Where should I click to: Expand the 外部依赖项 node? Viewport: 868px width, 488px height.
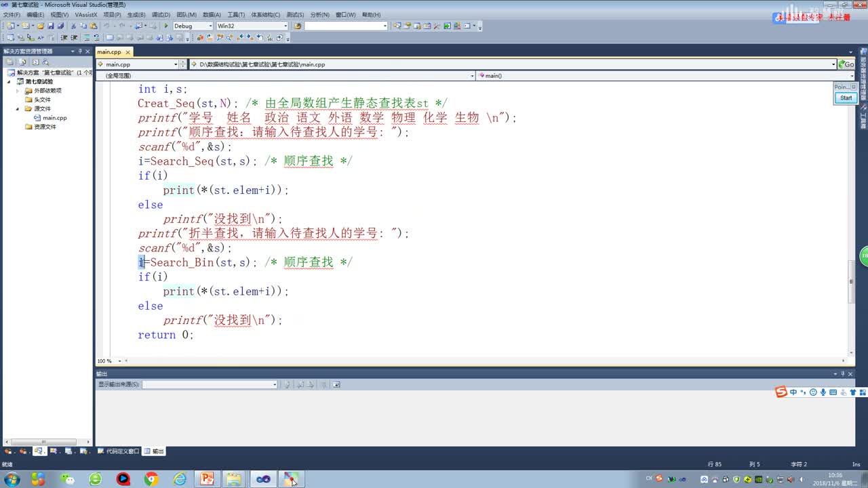pos(18,90)
